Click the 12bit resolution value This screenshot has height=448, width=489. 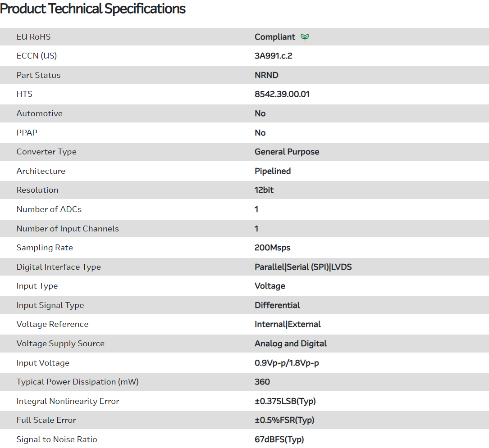(264, 190)
